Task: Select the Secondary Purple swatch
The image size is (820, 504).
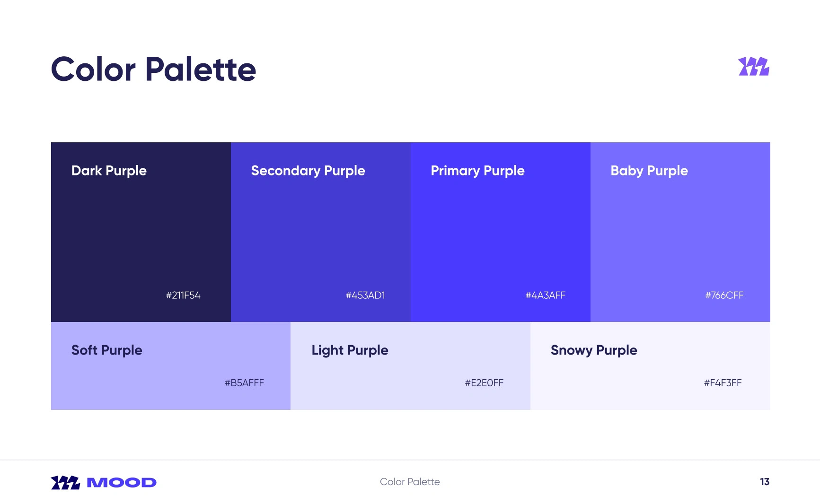Action: 320,232
